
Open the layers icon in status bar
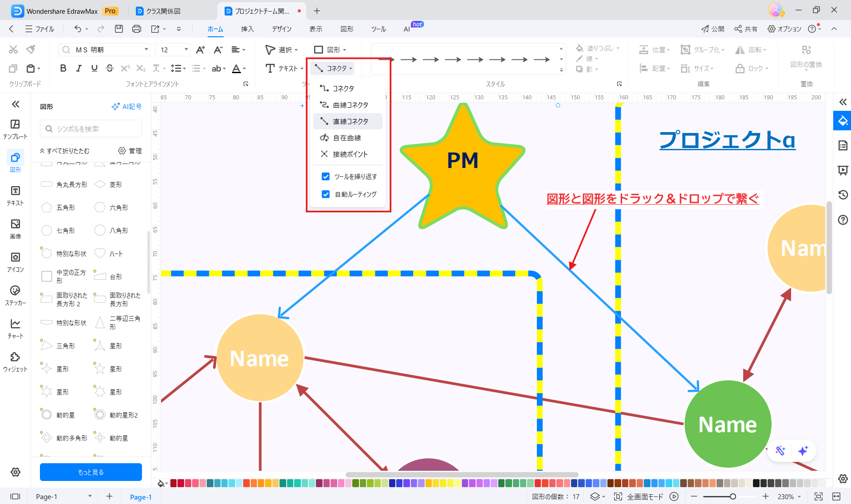click(595, 496)
